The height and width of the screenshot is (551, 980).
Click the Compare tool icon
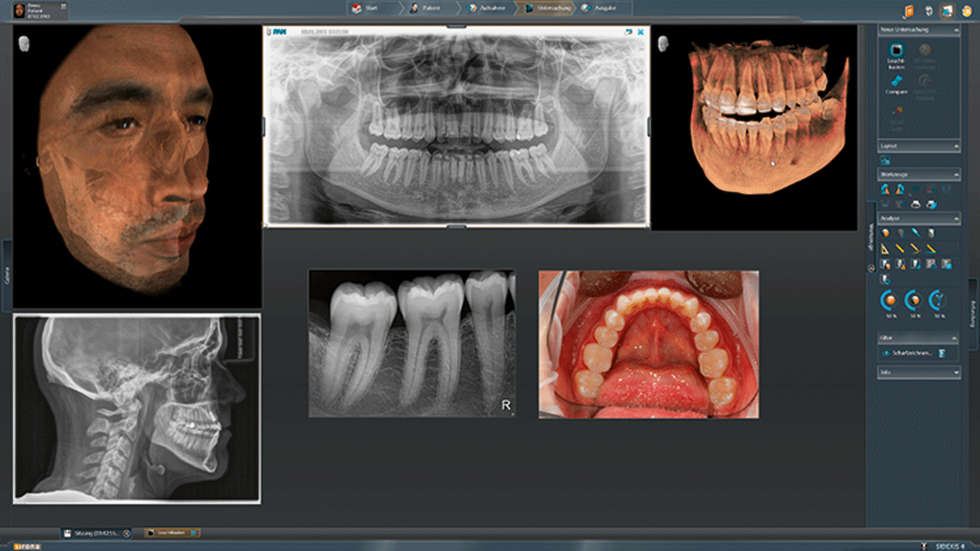pyautogui.click(x=896, y=82)
